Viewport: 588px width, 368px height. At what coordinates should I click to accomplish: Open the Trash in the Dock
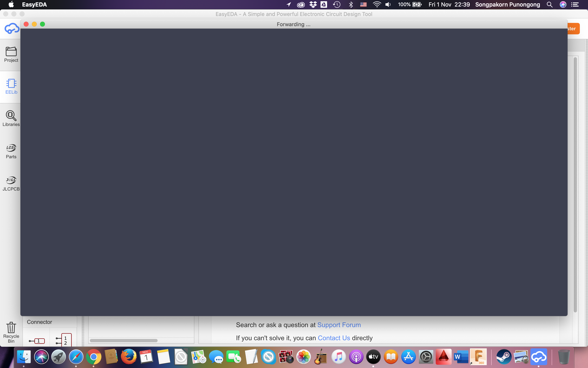pyautogui.click(x=564, y=357)
